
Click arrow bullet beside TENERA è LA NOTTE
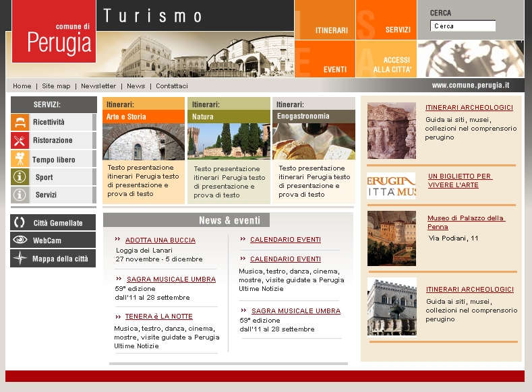pyautogui.click(x=118, y=317)
